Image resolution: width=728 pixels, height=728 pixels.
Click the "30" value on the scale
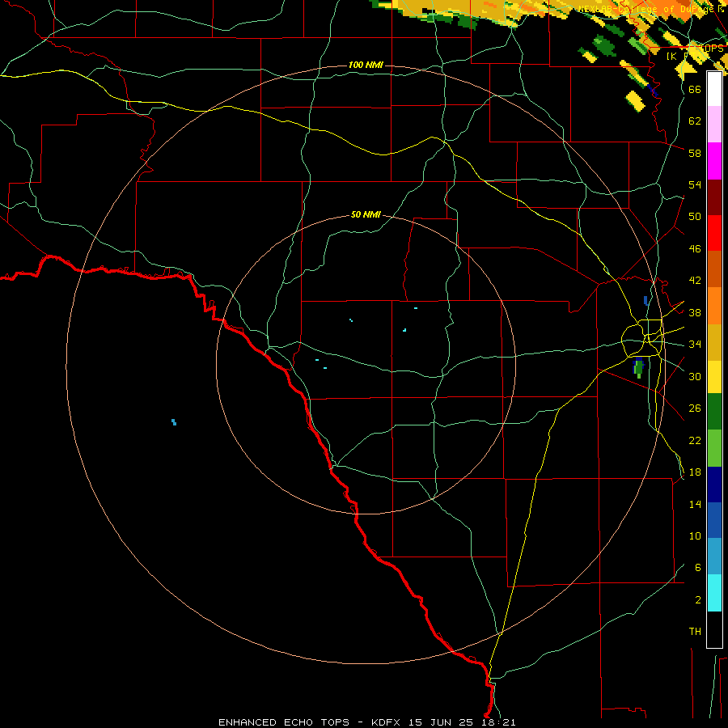pos(695,376)
